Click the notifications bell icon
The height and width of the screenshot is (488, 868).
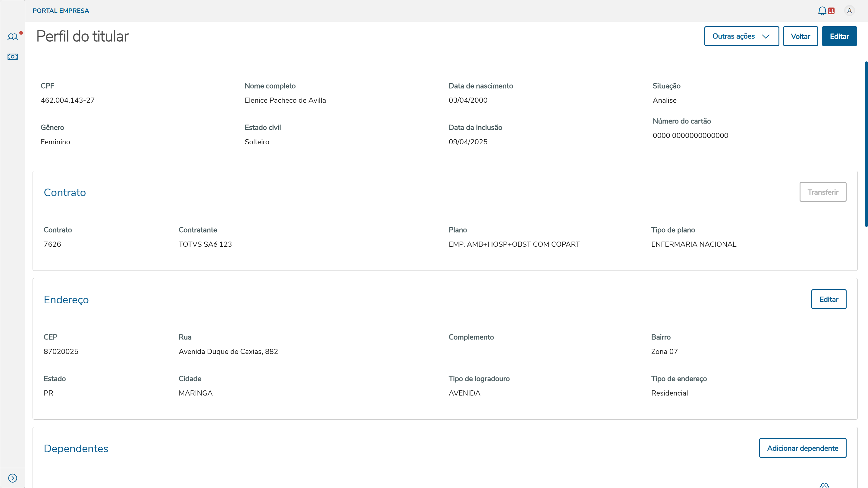click(x=822, y=11)
